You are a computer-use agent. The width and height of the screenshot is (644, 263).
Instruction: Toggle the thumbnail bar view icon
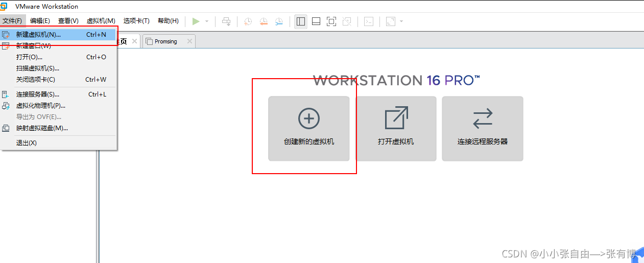tap(316, 21)
